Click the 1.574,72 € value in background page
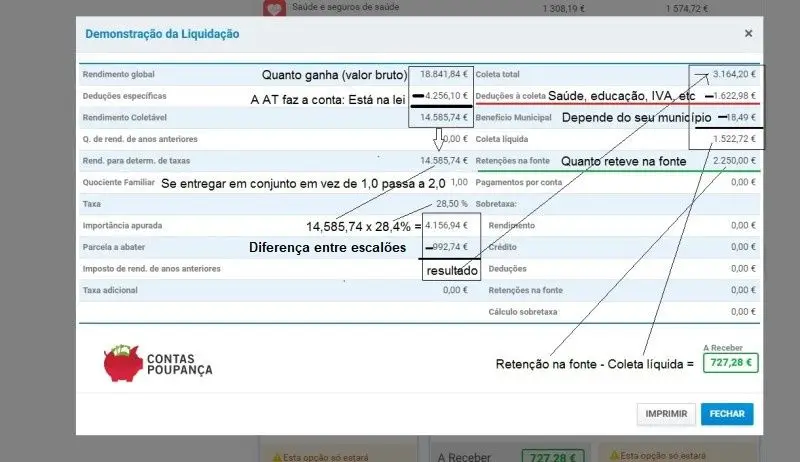Screen dimensions: 800x462 [686, 9]
